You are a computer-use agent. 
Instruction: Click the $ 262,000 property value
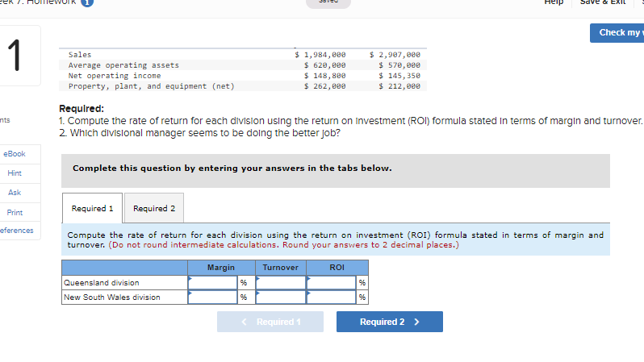click(325, 86)
